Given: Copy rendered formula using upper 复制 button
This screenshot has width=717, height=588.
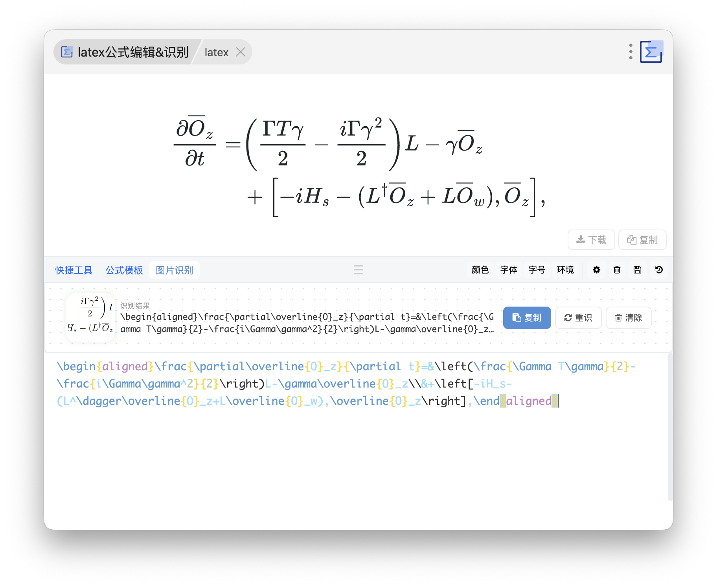Looking at the screenshot, I should point(642,240).
